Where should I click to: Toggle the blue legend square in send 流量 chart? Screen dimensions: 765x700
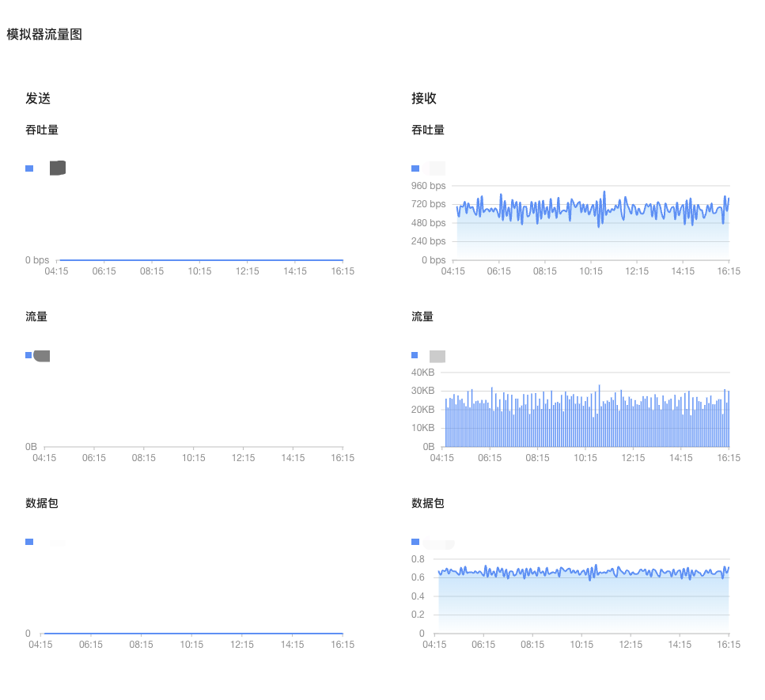click(29, 356)
